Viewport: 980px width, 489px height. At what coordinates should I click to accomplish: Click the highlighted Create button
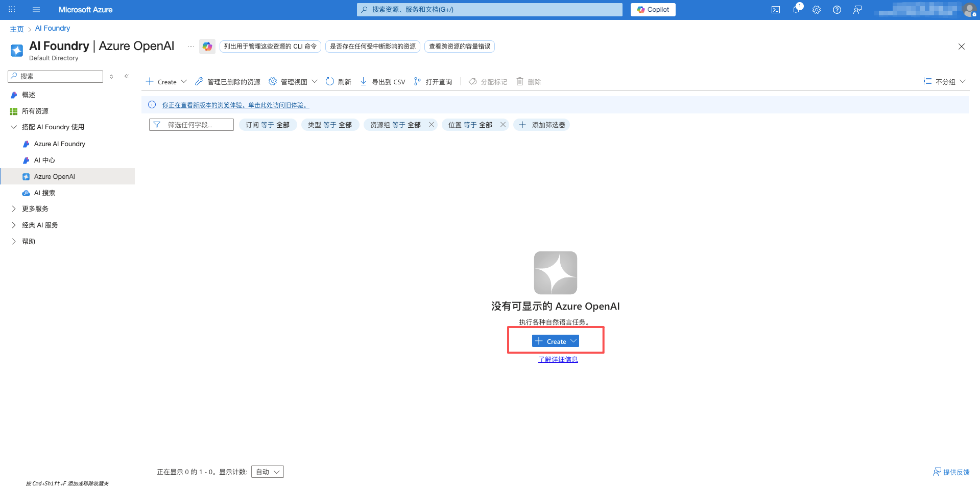point(555,340)
